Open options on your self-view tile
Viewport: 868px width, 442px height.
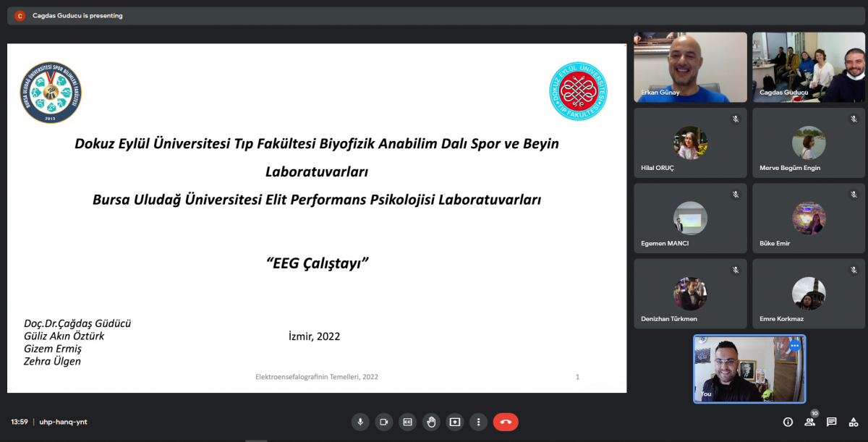click(795, 345)
